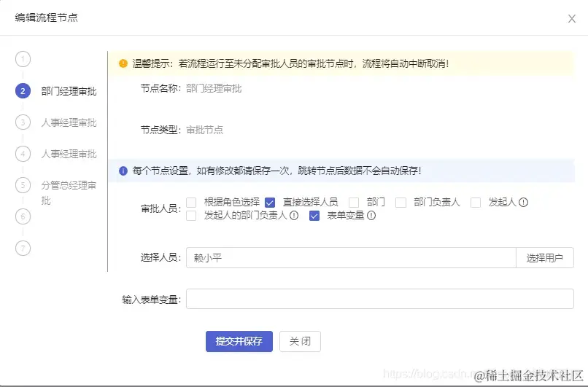The image size is (588, 387).
Task: Open the 选择用户 user picker
Action: pos(545,258)
